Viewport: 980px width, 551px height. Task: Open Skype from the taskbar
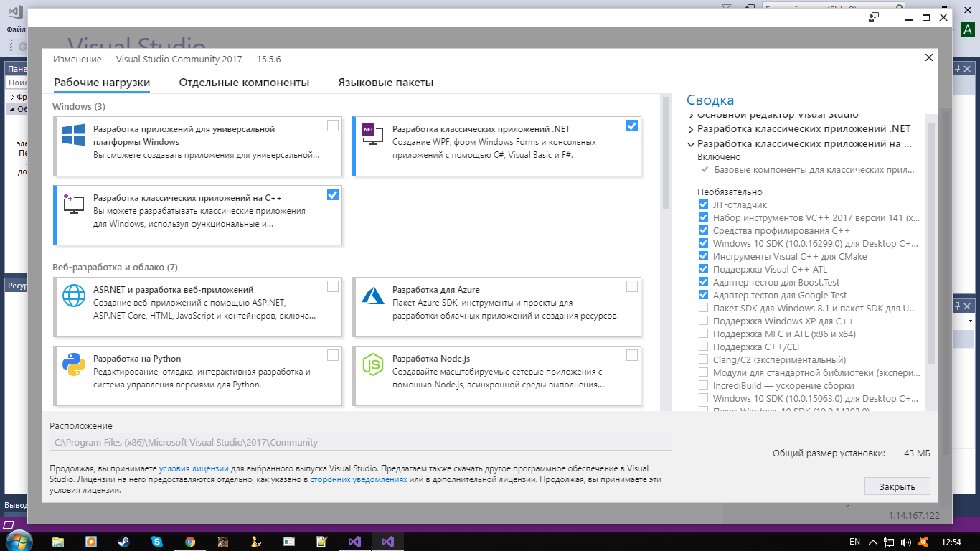[157, 542]
